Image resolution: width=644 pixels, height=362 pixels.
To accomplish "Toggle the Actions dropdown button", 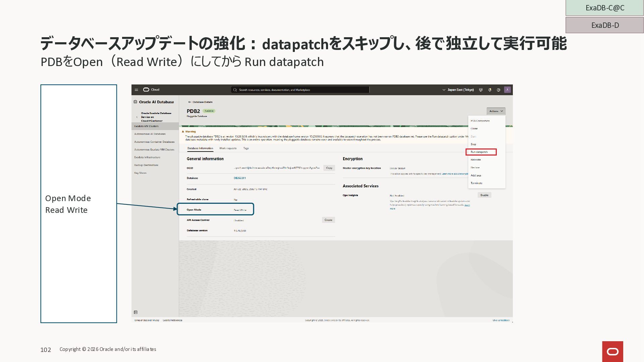I will pos(496,111).
